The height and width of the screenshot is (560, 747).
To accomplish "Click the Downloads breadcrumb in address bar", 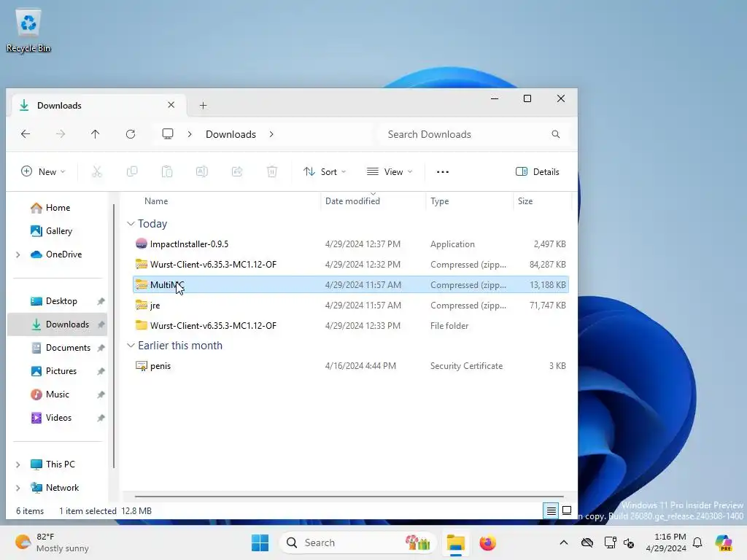I will (231, 134).
